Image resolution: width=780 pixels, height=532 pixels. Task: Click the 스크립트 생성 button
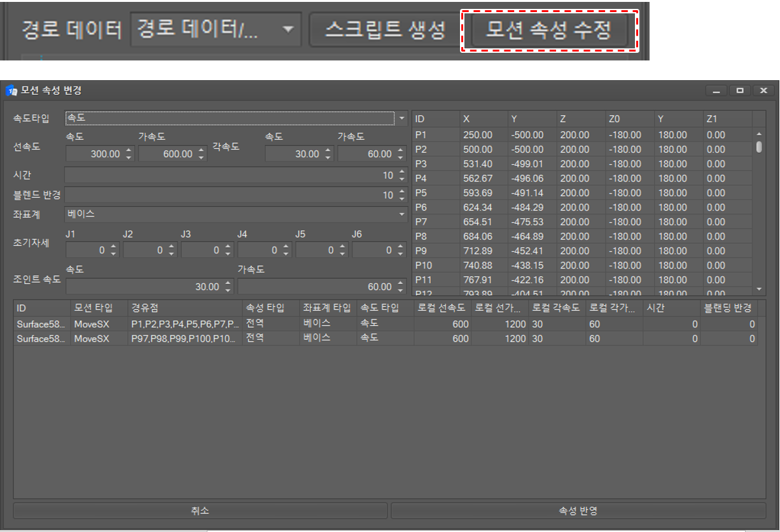pos(386,30)
